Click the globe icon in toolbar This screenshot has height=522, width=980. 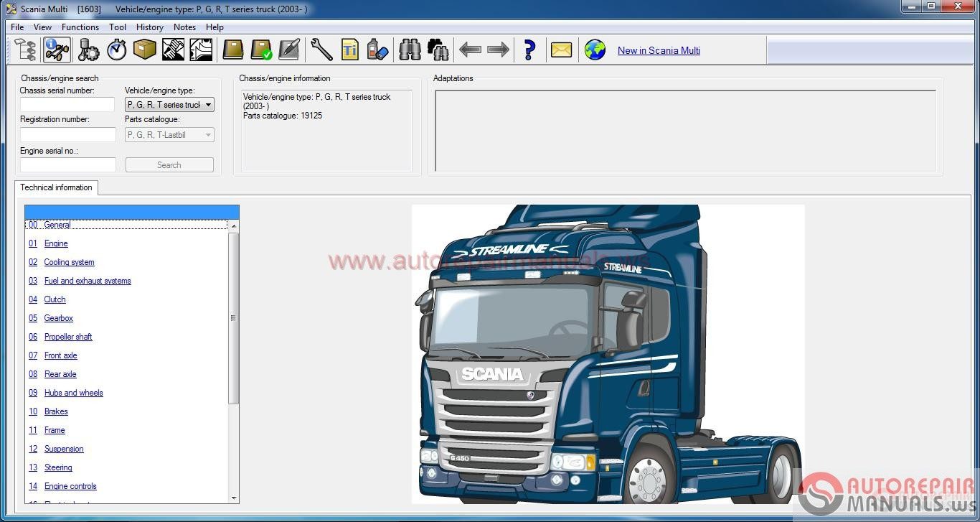coord(595,50)
